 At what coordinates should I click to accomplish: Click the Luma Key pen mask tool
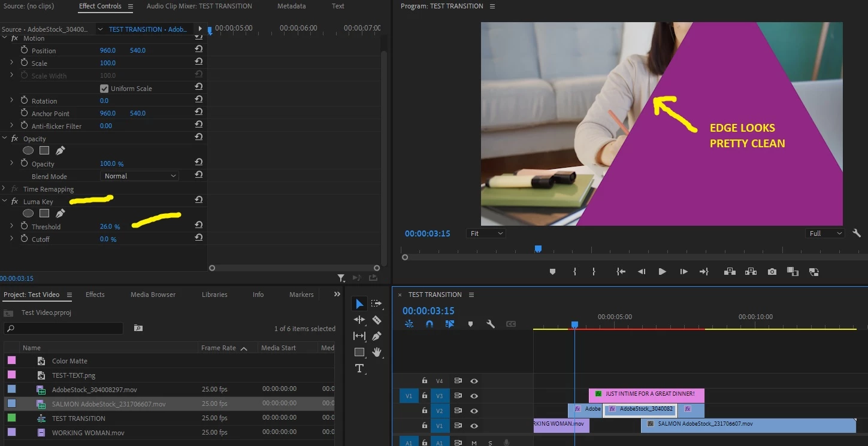click(x=60, y=213)
